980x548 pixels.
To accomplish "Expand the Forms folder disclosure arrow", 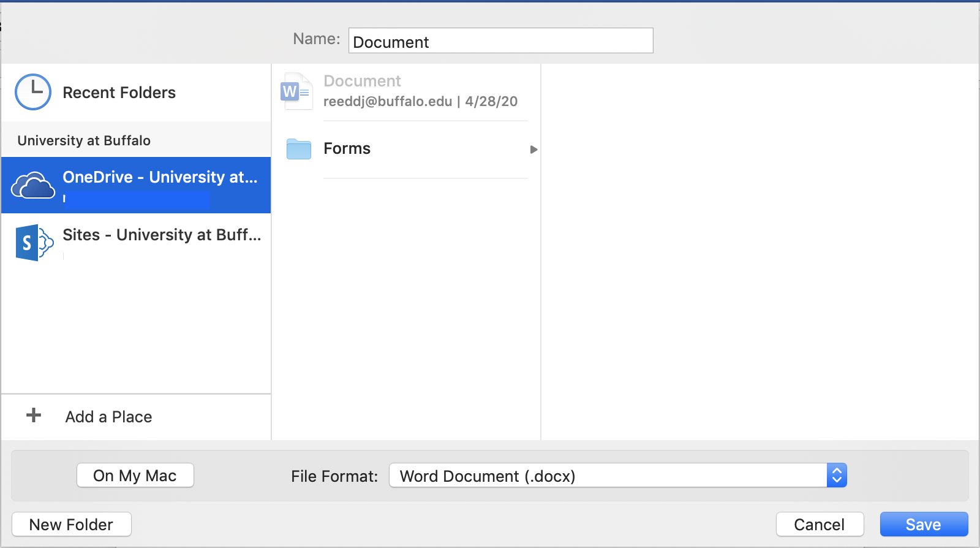I will pos(533,150).
